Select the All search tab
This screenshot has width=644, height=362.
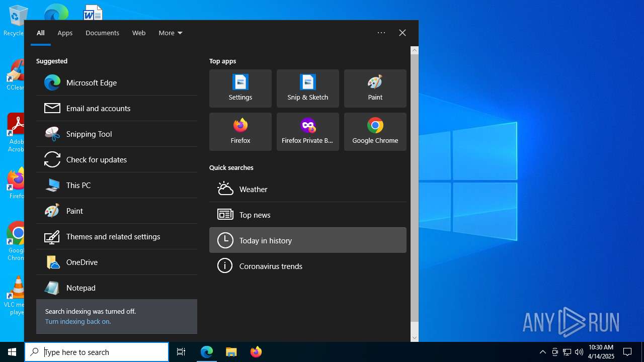41,33
